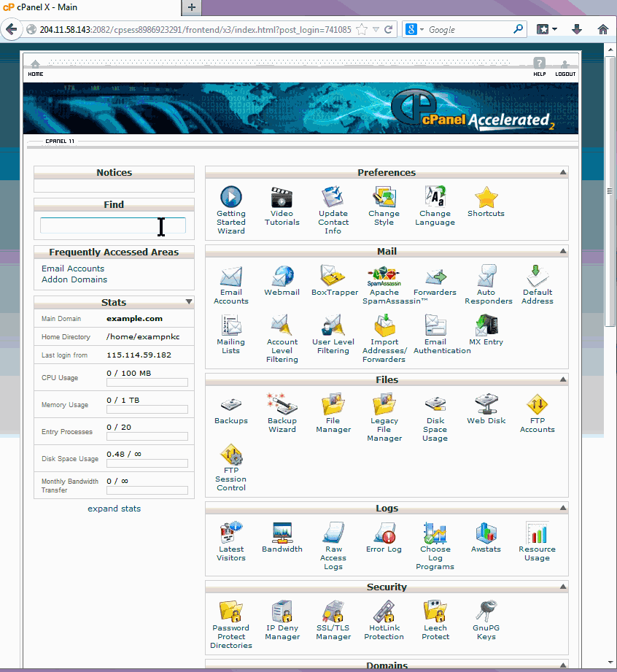
Task: Open the Webmail icon
Action: 282,277
